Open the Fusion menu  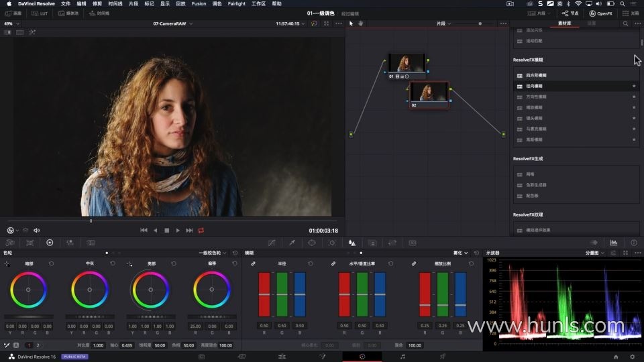coord(199,4)
